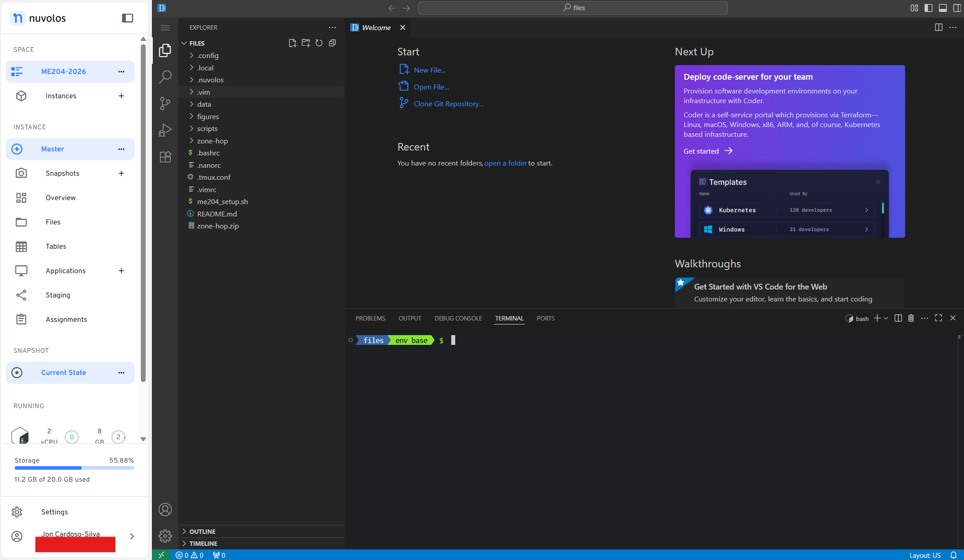Go back in editor navigation history
964x560 pixels.
point(392,8)
